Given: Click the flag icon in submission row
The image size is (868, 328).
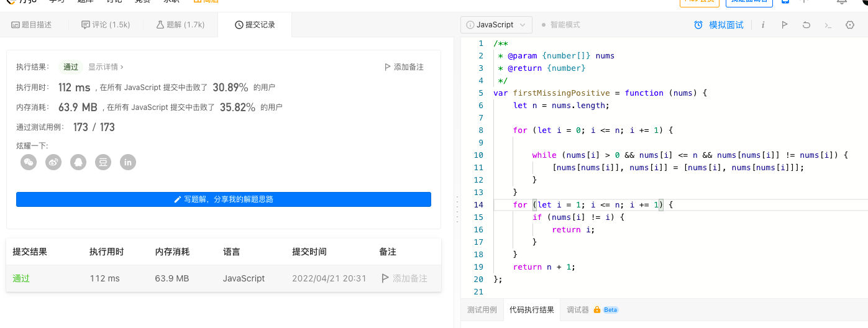Looking at the screenshot, I should [x=385, y=278].
